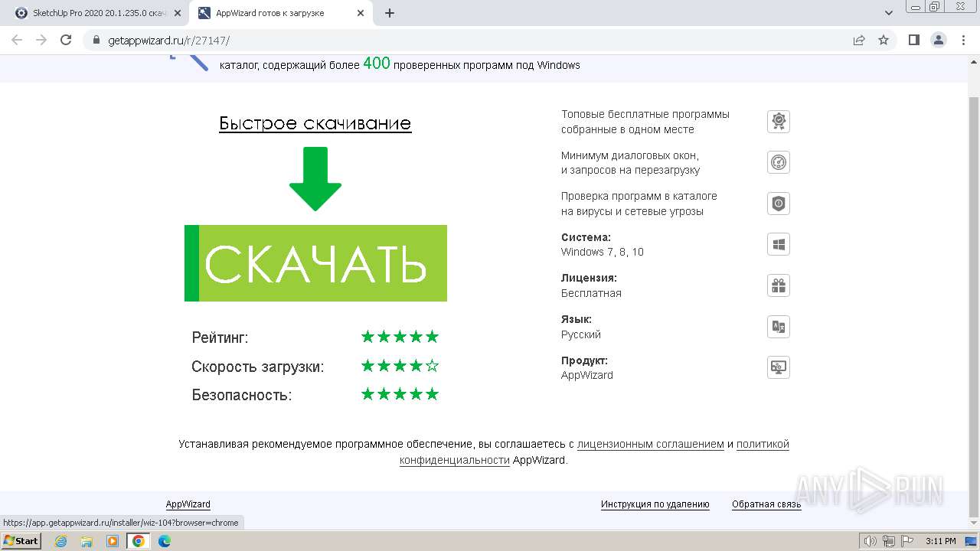Reload the current page
The image size is (980, 551).
pos(66,40)
